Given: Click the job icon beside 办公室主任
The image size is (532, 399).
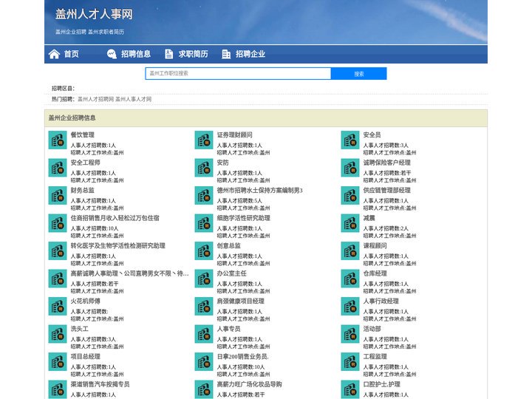Looking at the screenshot, I should coord(204,279).
